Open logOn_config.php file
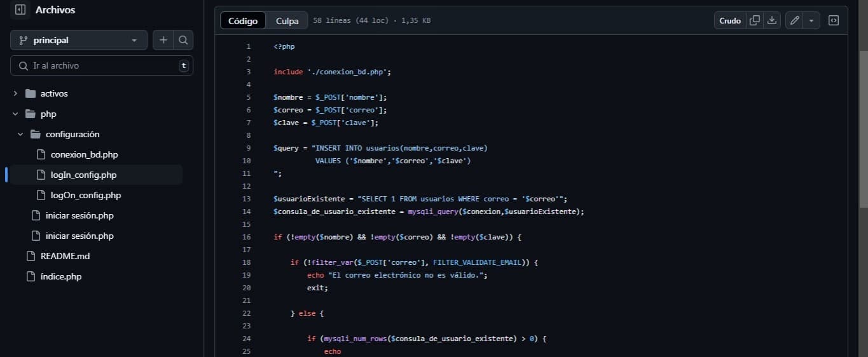868x357 pixels. tap(85, 195)
